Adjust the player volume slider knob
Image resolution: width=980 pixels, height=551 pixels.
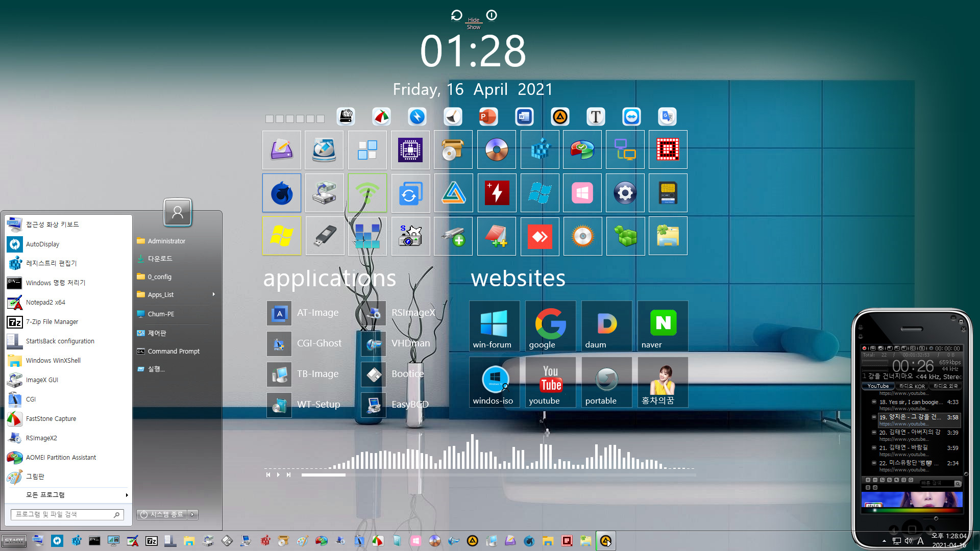(x=936, y=518)
